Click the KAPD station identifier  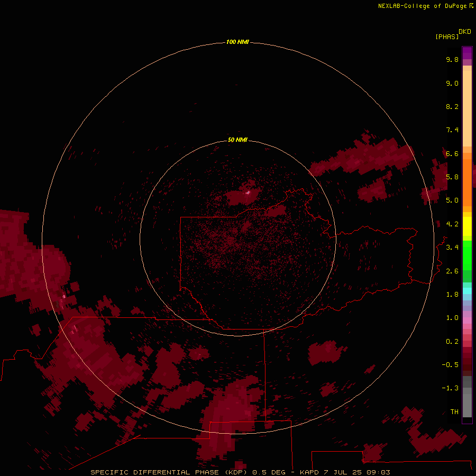[309, 472]
